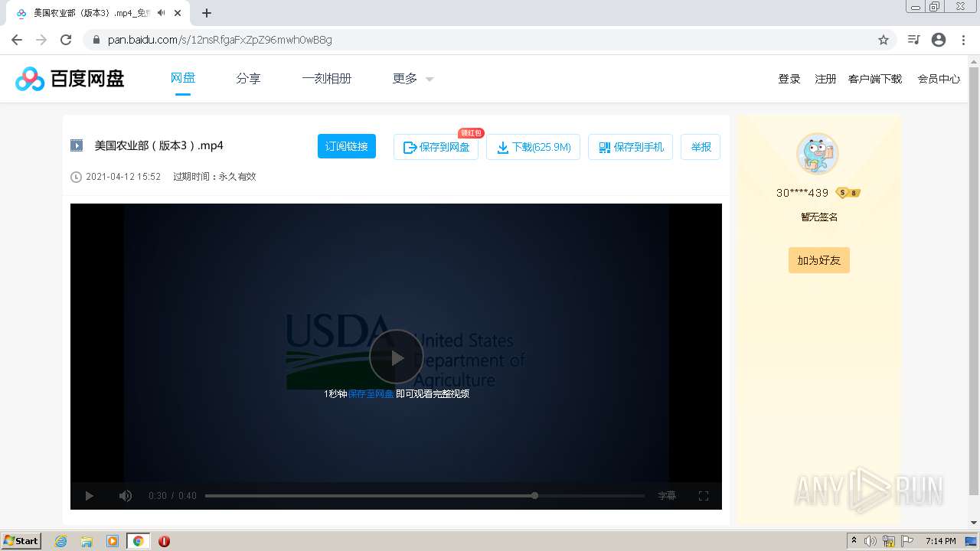
Task: Open media player from taskbar
Action: click(x=113, y=541)
